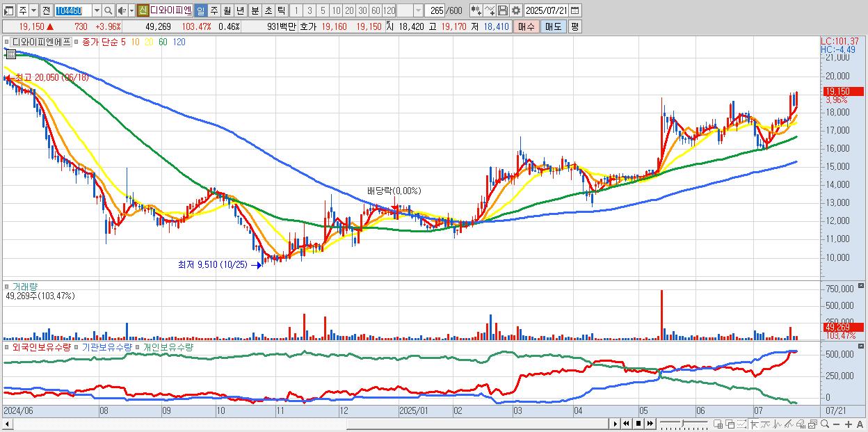Select the 년 yearly period tab
Viewport: 868px width, 432px height.
240,10
